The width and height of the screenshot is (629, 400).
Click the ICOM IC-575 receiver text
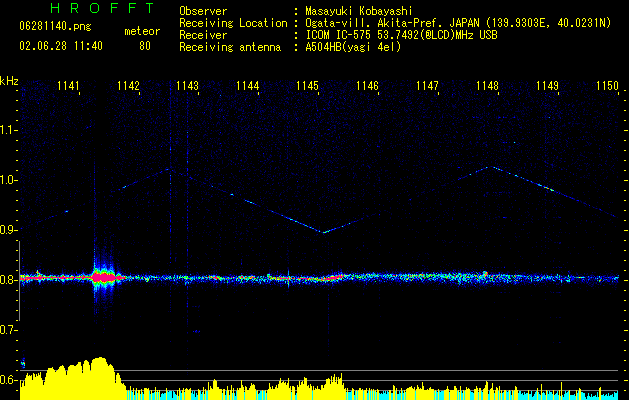pos(401,35)
